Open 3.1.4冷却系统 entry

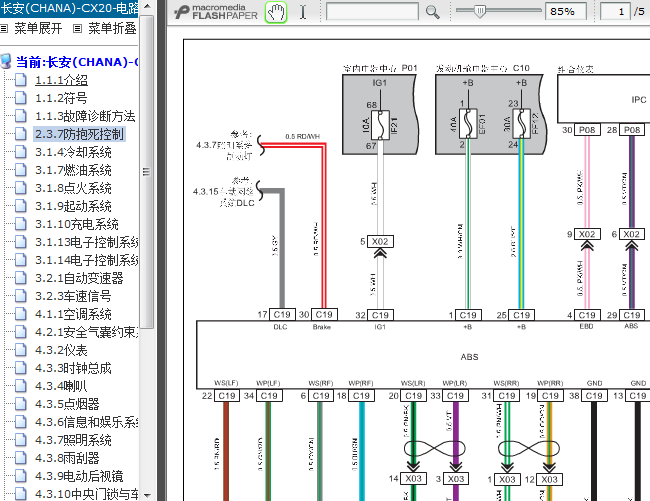(x=73, y=152)
